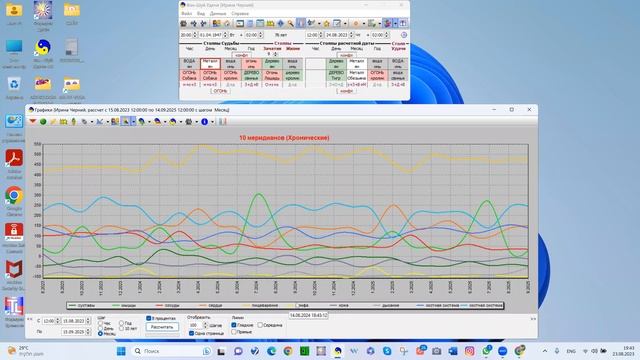Screen dimensions: 640x360
Task: Expand left double-arrow on graph bottom panel
Action: pos(30,319)
